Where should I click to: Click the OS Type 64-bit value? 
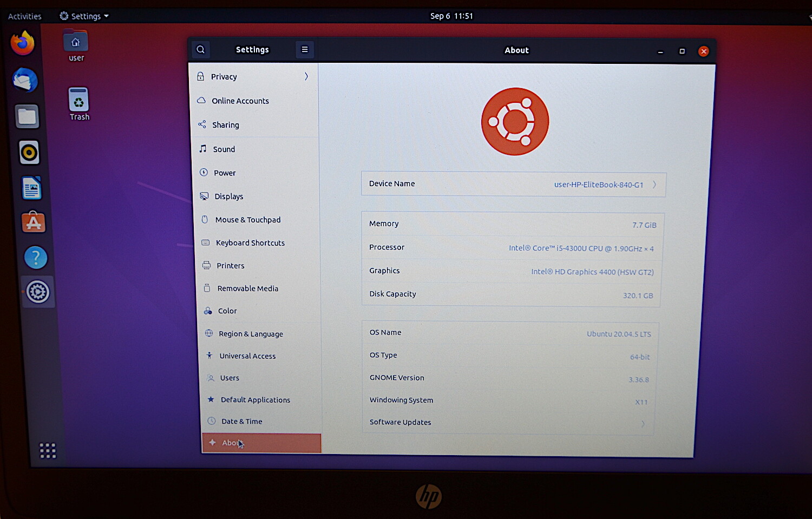coord(640,357)
